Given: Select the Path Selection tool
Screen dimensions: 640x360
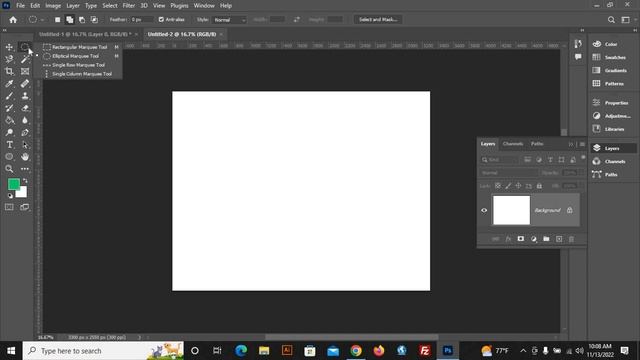Looking at the screenshot, I should tap(25, 145).
